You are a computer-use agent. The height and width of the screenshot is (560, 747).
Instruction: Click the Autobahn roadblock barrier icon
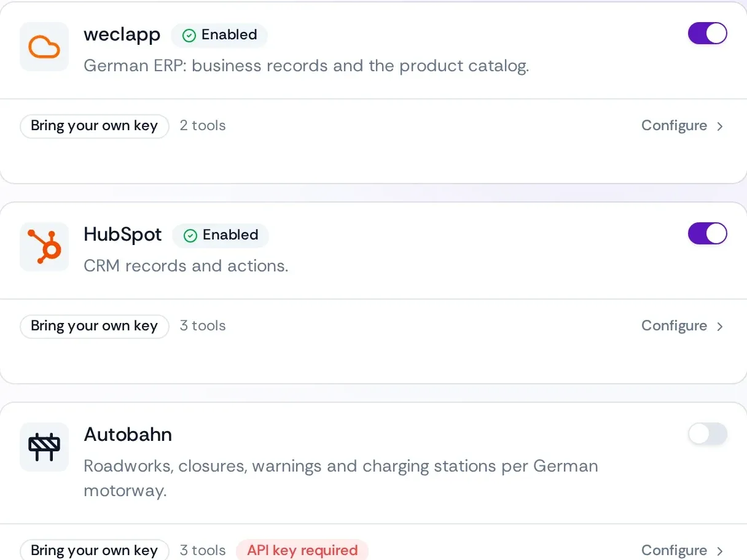(44, 447)
